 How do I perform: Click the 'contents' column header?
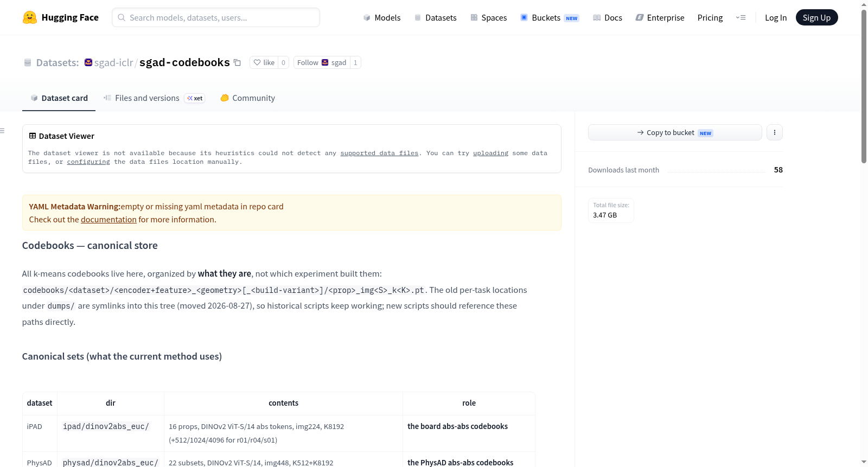284,403
